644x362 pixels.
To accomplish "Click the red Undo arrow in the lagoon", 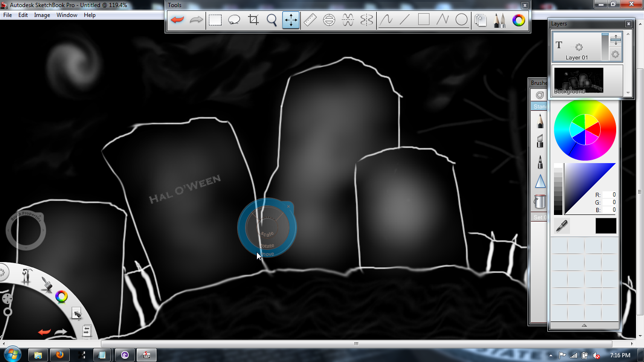I will pos(44,332).
